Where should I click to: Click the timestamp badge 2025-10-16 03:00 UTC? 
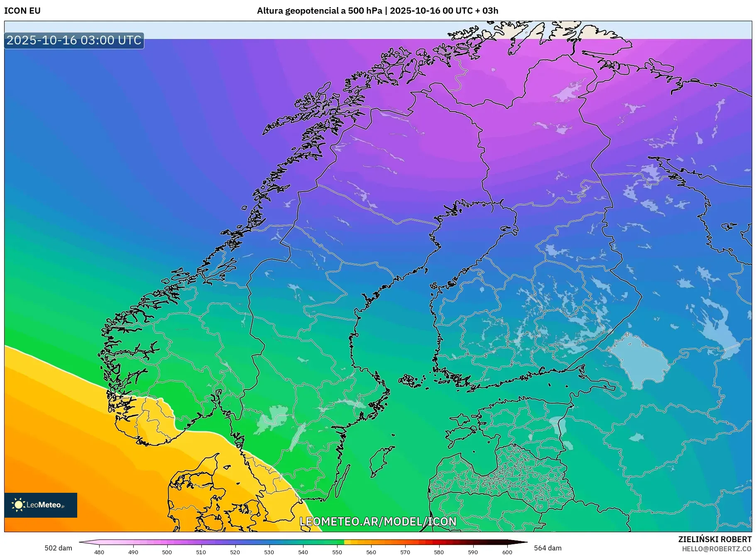tap(74, 41)
